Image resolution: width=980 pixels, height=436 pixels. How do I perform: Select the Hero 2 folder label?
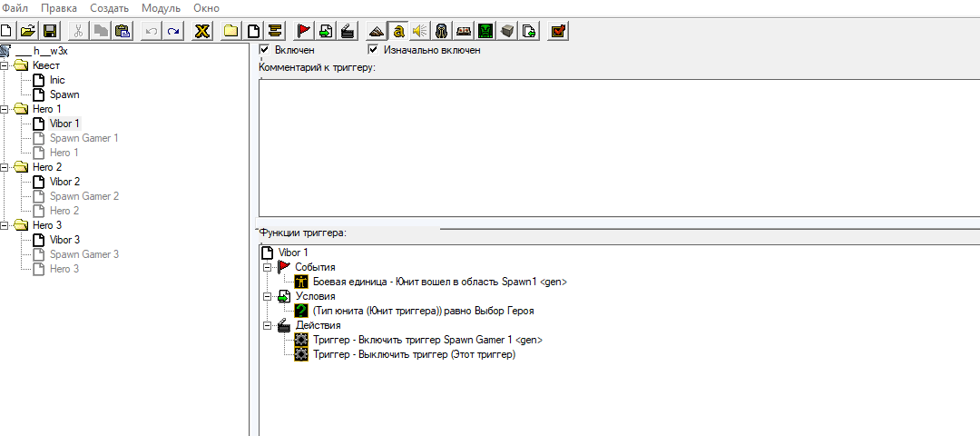(x=46, y=167)
